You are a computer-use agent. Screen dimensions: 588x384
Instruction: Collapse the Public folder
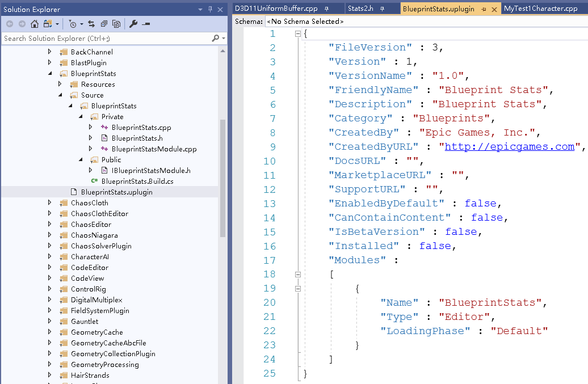[x=80, y=159]
